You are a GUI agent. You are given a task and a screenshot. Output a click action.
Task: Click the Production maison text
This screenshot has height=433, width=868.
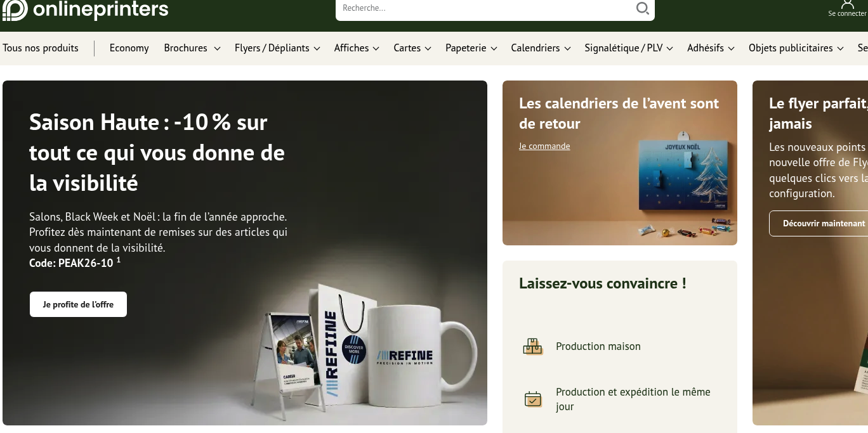[x=598, y=346]
